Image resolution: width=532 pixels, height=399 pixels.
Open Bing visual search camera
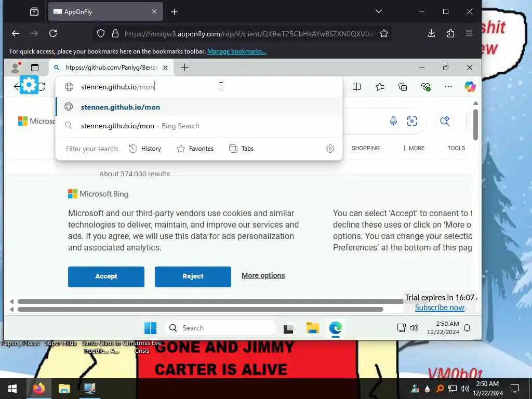(412, 121)
